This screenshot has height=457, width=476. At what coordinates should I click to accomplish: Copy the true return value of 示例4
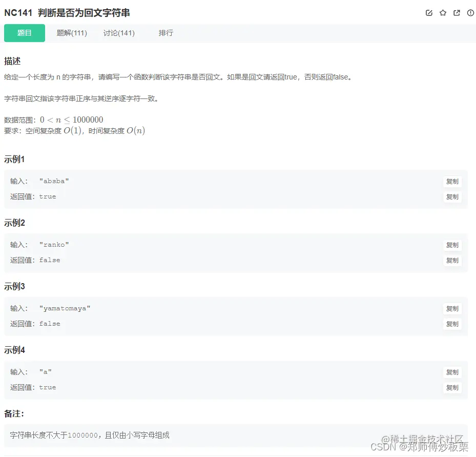point(452,387)
